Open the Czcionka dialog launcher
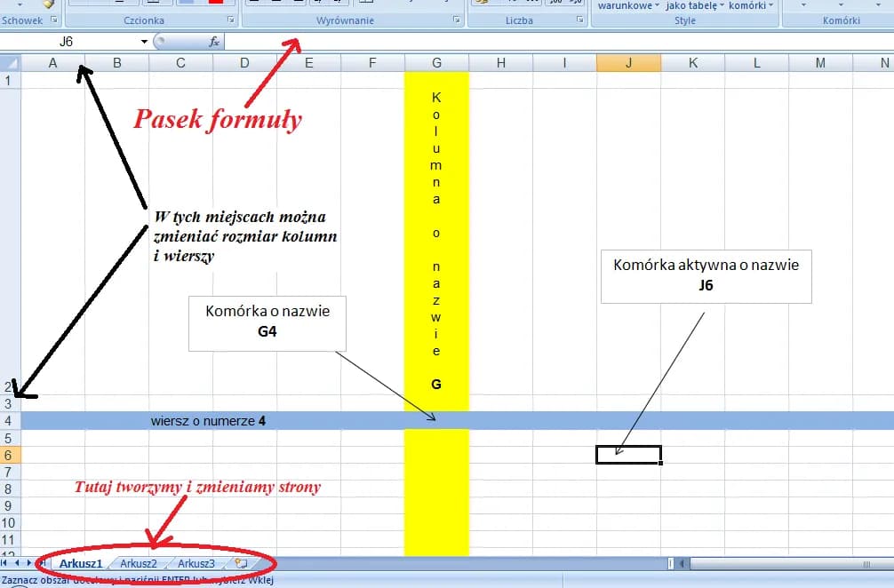The width and height of the screenshot is (894, 588). point(229,20)
